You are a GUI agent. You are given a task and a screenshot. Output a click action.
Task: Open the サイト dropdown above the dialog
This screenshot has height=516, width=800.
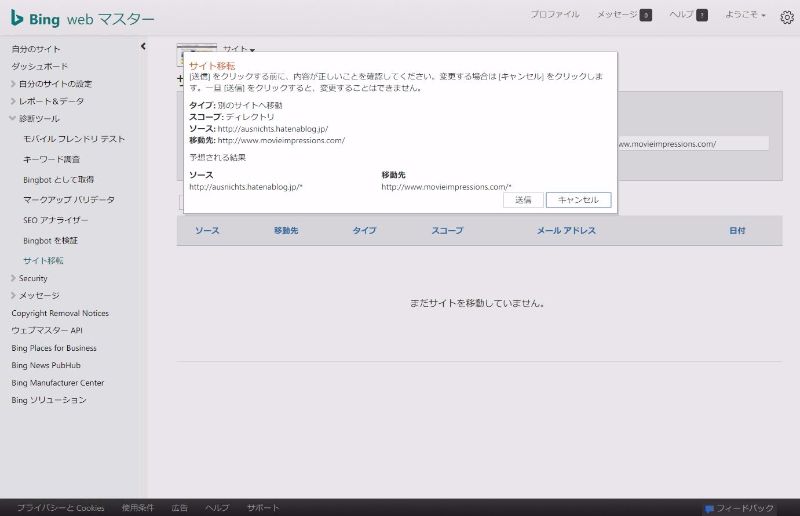click(x=239, y=49)
